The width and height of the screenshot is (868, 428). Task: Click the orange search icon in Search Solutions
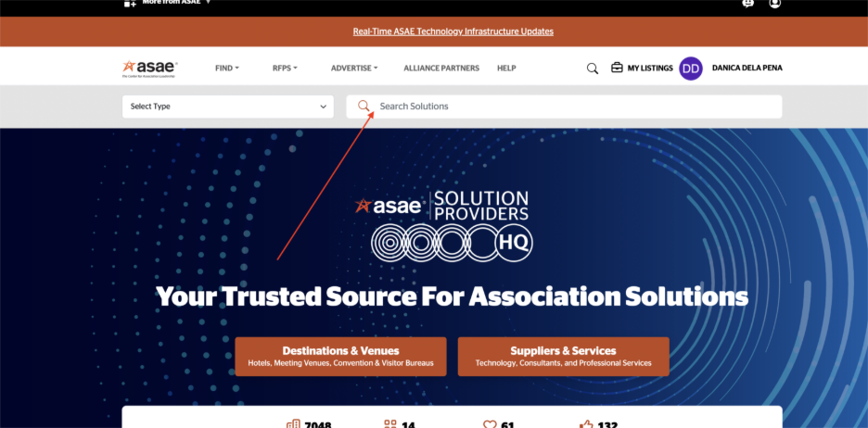coord(364,107)
